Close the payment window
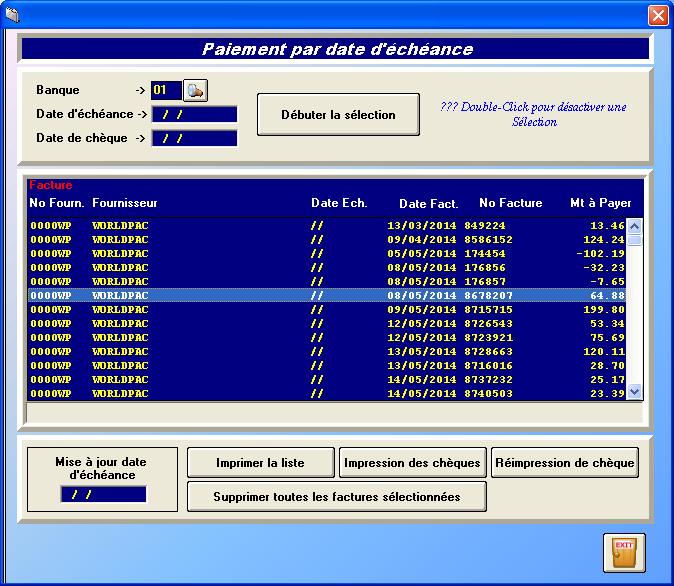The width and height of the screenshot is (674, 586). 657,15
